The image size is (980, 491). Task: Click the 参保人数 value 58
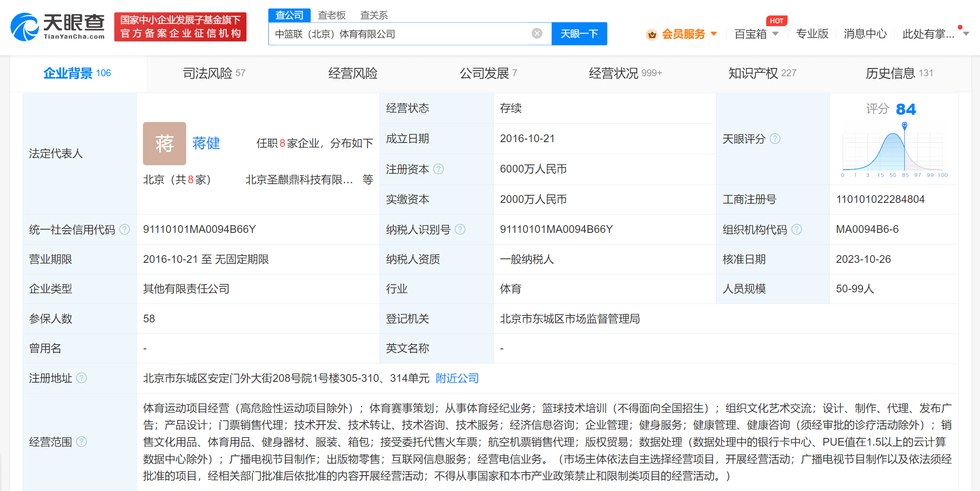149,319
